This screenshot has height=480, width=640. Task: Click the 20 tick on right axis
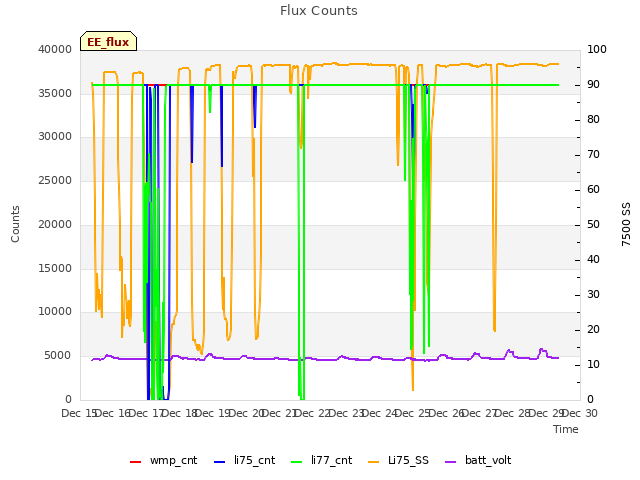[593, 329]
